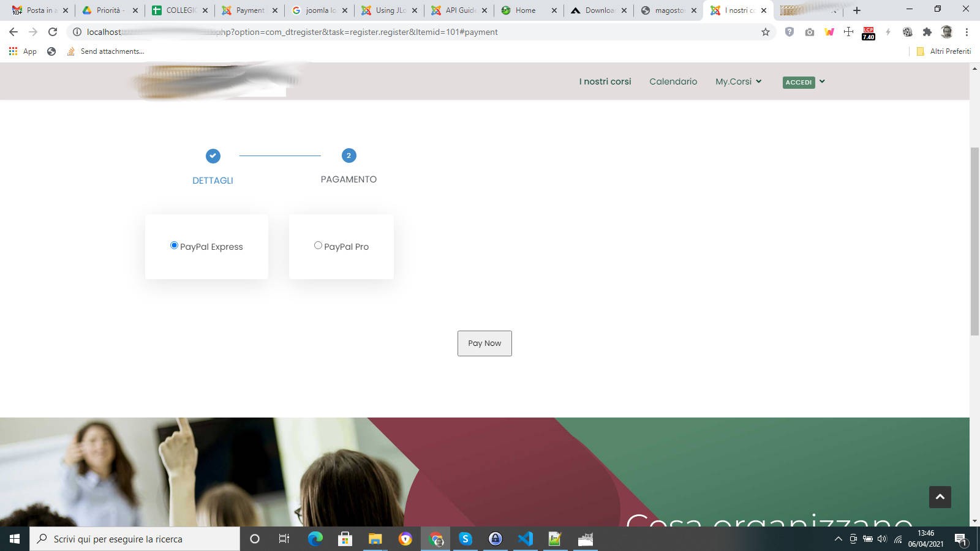Click the Chrome icon in the taskbar
The height and width of the screenshot is (551, 980).
(435, 539)
